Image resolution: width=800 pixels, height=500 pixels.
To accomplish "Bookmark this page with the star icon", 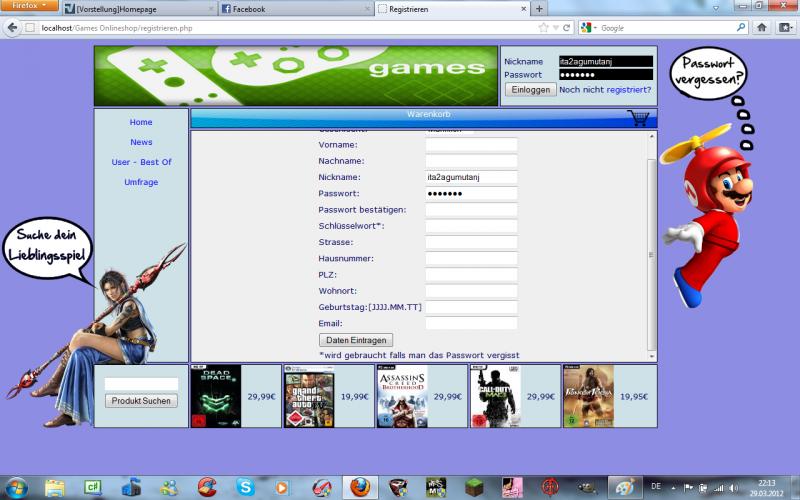I will click(543, 27).
